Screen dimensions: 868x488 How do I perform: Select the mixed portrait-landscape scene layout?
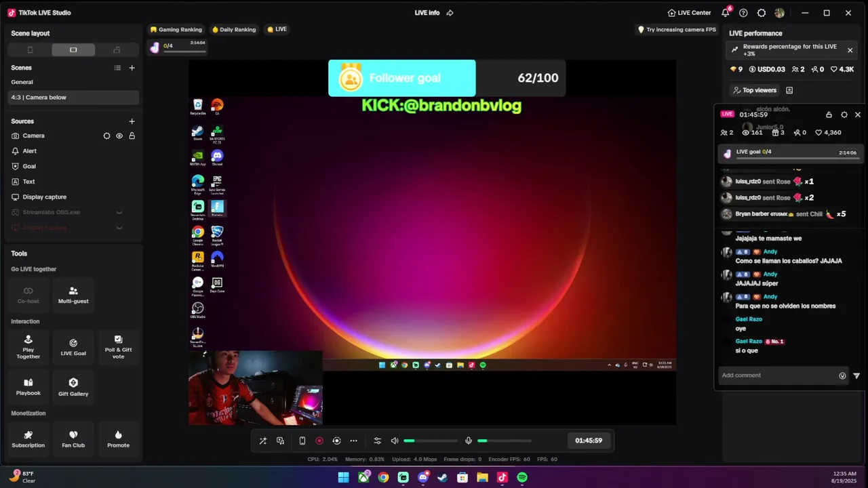(117, 50)
